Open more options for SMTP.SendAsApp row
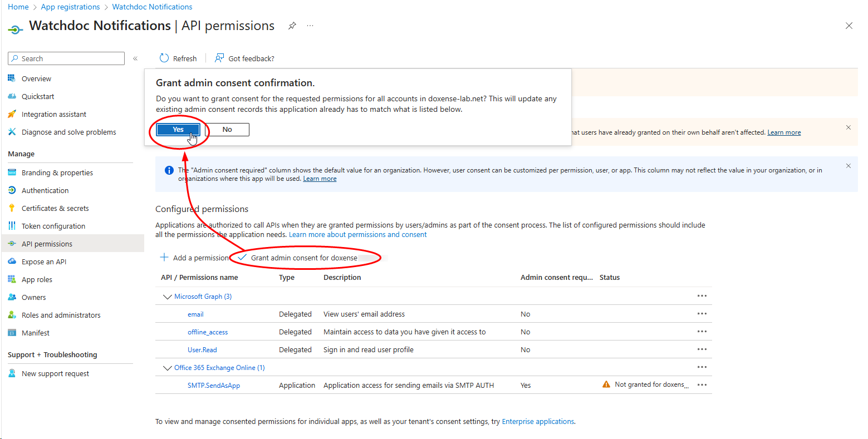Image resolution: width=868 pixels, height=439 pixels. [702, 385]
